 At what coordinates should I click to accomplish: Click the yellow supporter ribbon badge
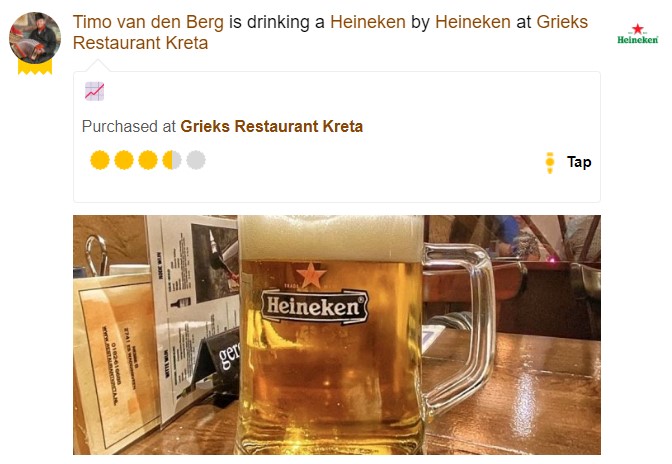[x=35, y=67]
